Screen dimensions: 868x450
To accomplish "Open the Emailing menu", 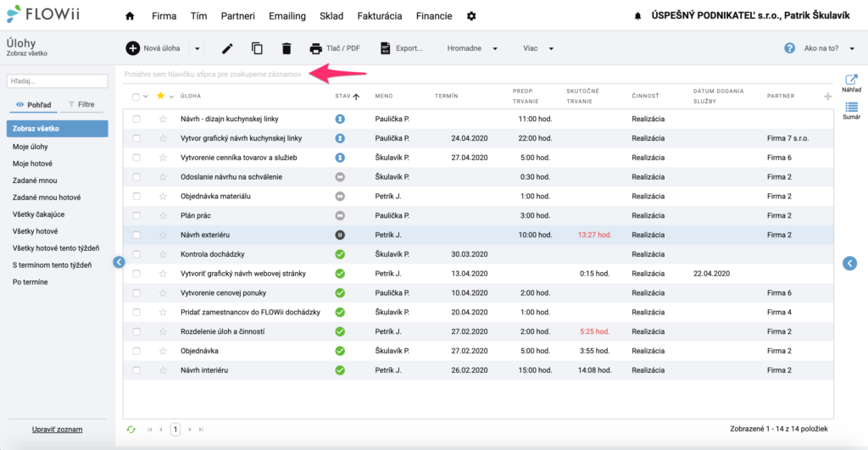I will 287,16.
